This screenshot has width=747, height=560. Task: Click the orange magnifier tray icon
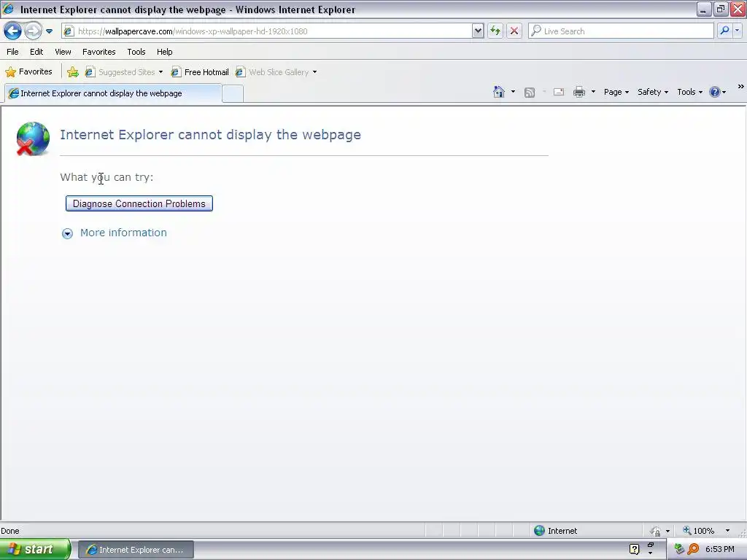[693, 550]
